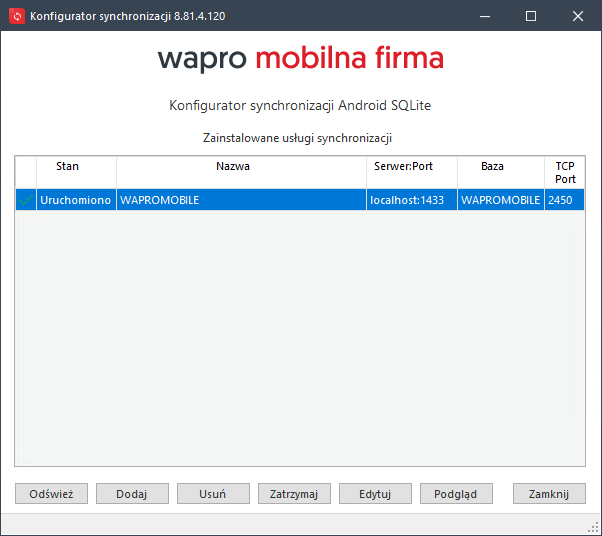Click the Odśwież button
The height and width of the screenshot is (536, 602).
point(51,494)
